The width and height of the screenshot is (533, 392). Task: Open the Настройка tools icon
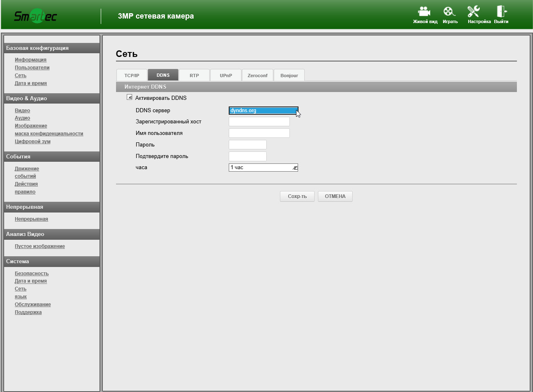click(474, 12)
